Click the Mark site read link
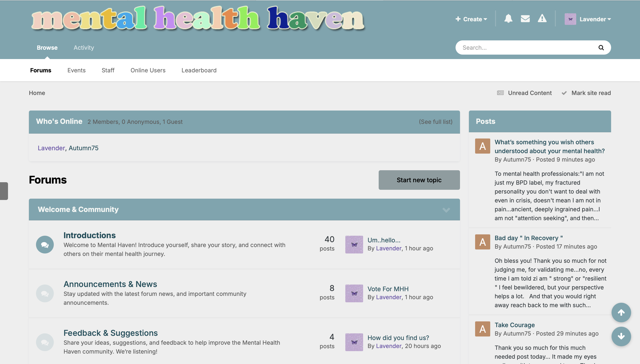 [x=591, y=93]
